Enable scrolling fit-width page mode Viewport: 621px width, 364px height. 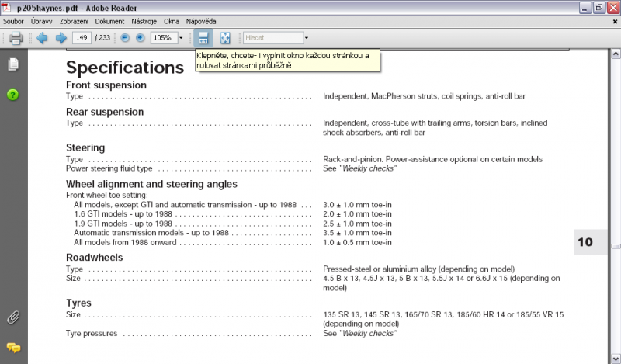[x=203, y=37]
